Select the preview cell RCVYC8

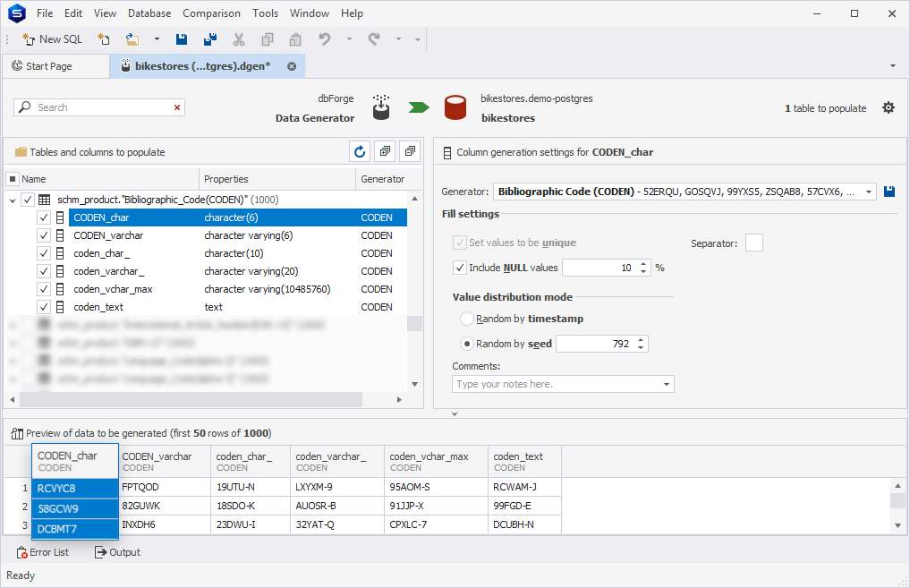click(75, 488)
